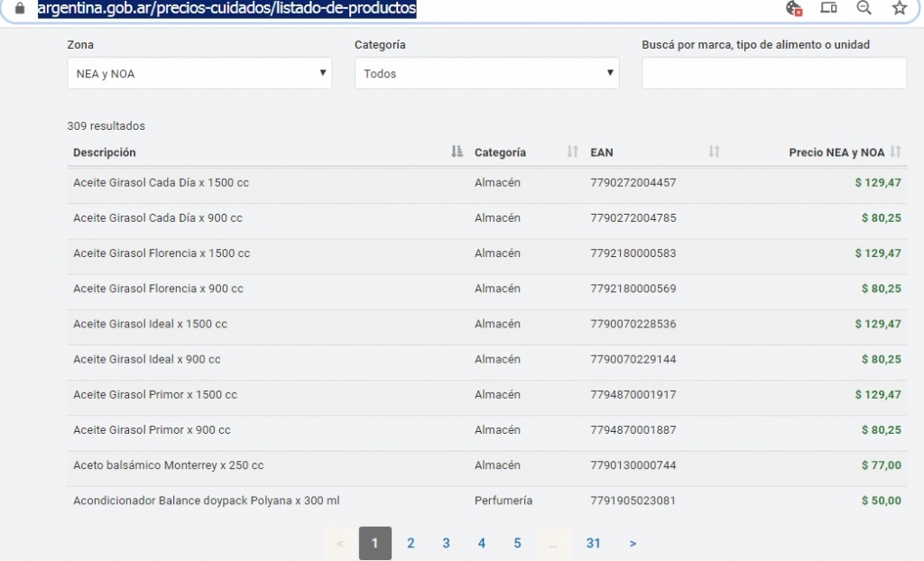Select page 5 in pagination
This screenshot has width=924, height=561.
pos(517,543)
